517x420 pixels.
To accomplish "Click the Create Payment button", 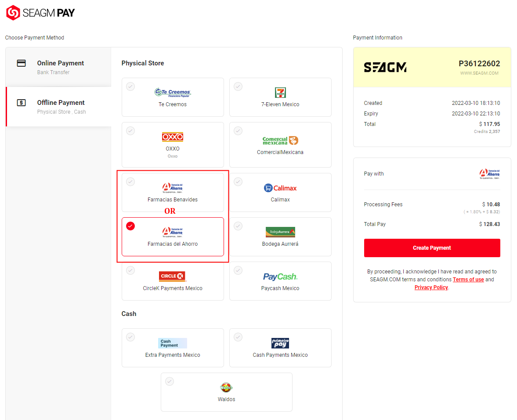I will tap(432, 248).
